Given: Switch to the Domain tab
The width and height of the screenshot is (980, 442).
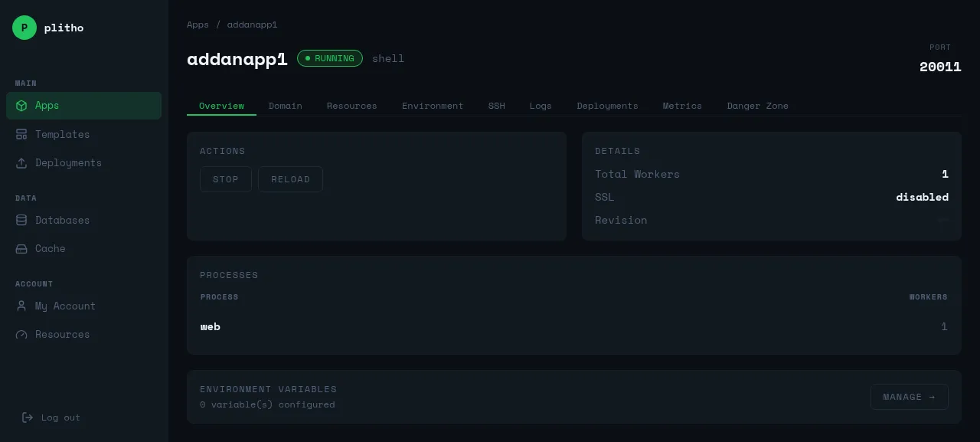Looking at the screenshot, I should 286,106.
